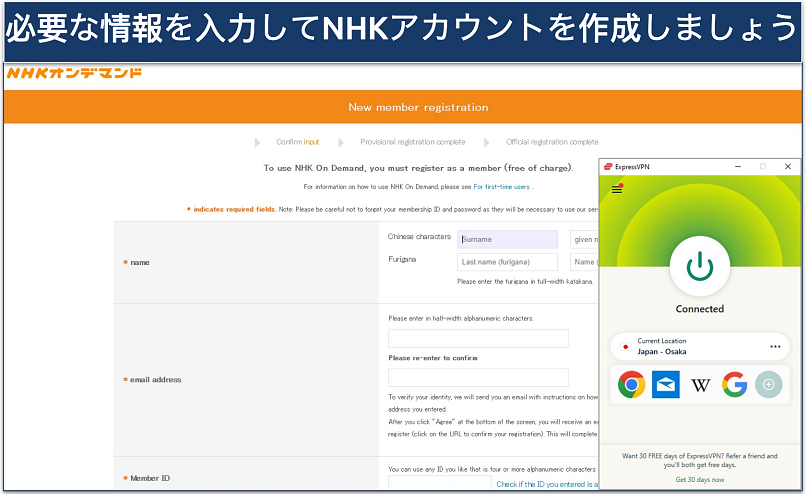This screenshot has height=494, width=806.
Task: Click the Member ID input field
Action: tap(439, 483)
